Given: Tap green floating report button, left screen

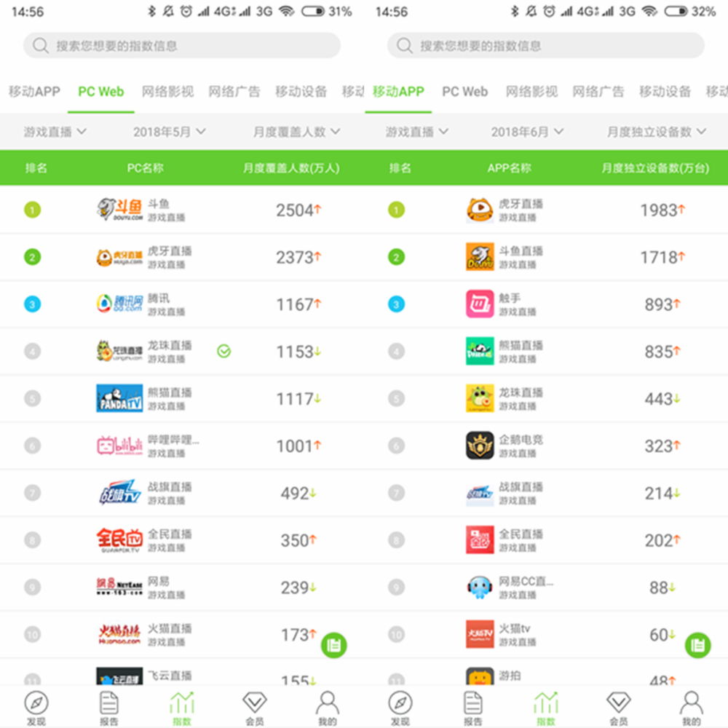Looking at the screenshot, I should [334, 645].
